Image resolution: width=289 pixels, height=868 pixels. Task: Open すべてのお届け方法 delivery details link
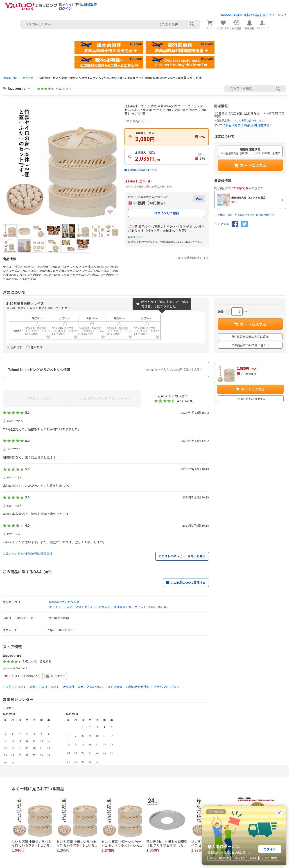click(x=243, y=125)
